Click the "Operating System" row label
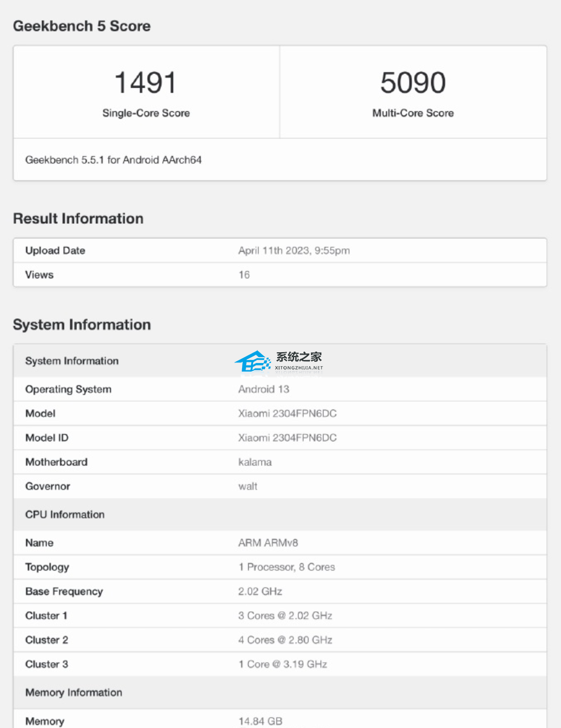561x728 pixels. (68, 389)
